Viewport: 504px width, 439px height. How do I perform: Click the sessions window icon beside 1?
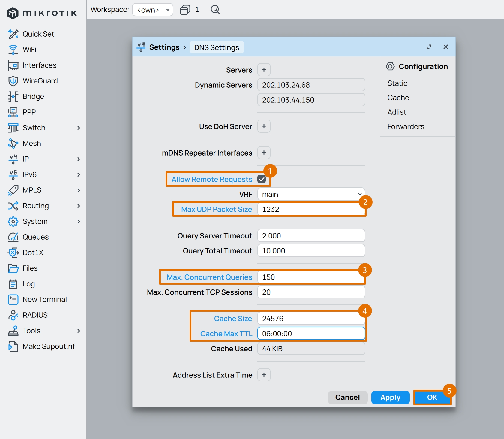[185, 10]
